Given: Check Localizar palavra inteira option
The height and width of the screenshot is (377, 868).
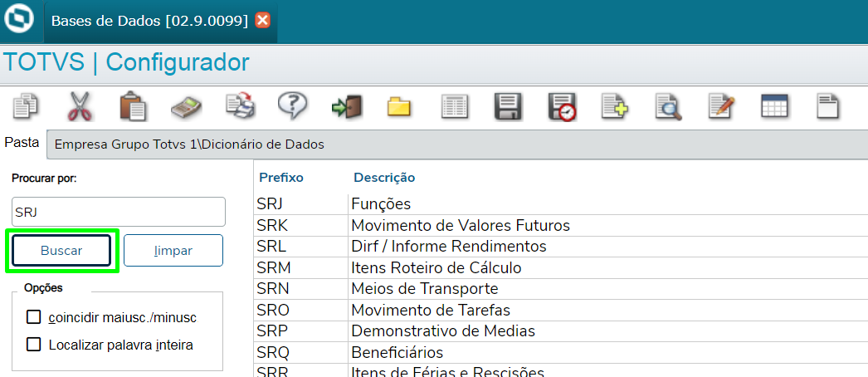Looking at the screenshot, I should tap(34, 344).
